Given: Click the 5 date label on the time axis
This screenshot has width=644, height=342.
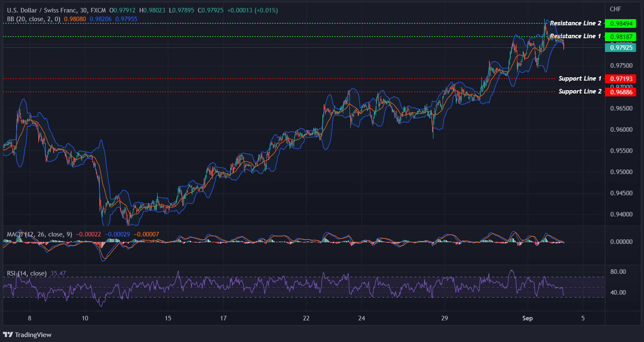Looking at the screenshot, I should click(x=583, y=318).
